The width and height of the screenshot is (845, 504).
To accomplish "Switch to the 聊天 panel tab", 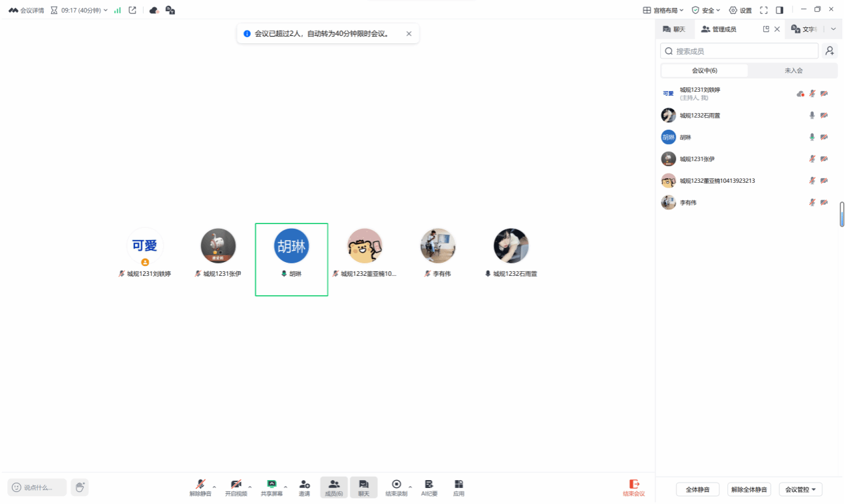I will click(674, 29).
